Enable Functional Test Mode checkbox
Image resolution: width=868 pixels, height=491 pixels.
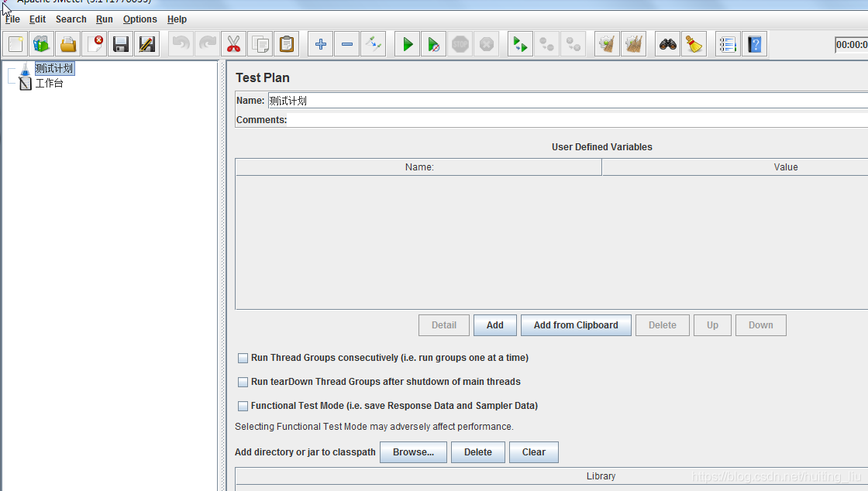[x=243, y=406]
